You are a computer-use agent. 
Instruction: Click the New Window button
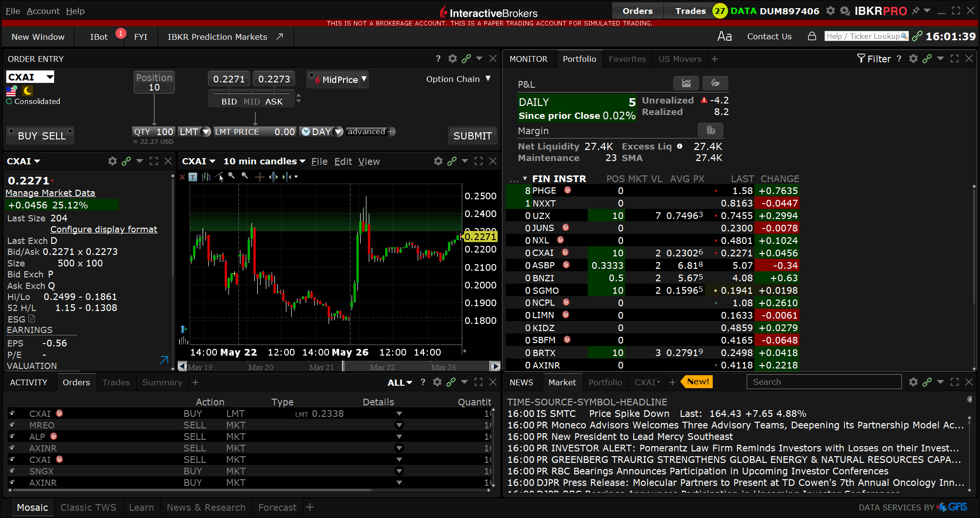[38, 36]
